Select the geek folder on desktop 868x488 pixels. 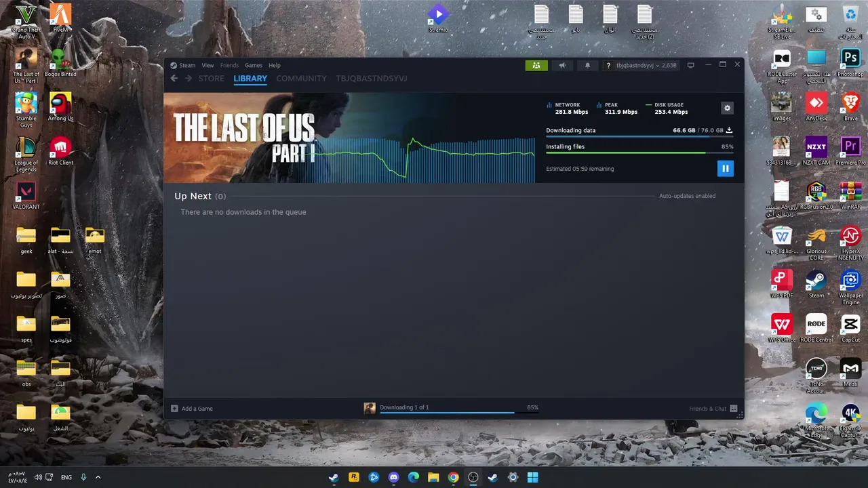click(26, 240)
